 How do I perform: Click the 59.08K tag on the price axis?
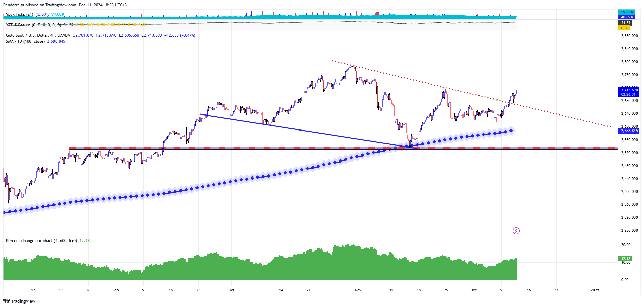tap(627, 12)
